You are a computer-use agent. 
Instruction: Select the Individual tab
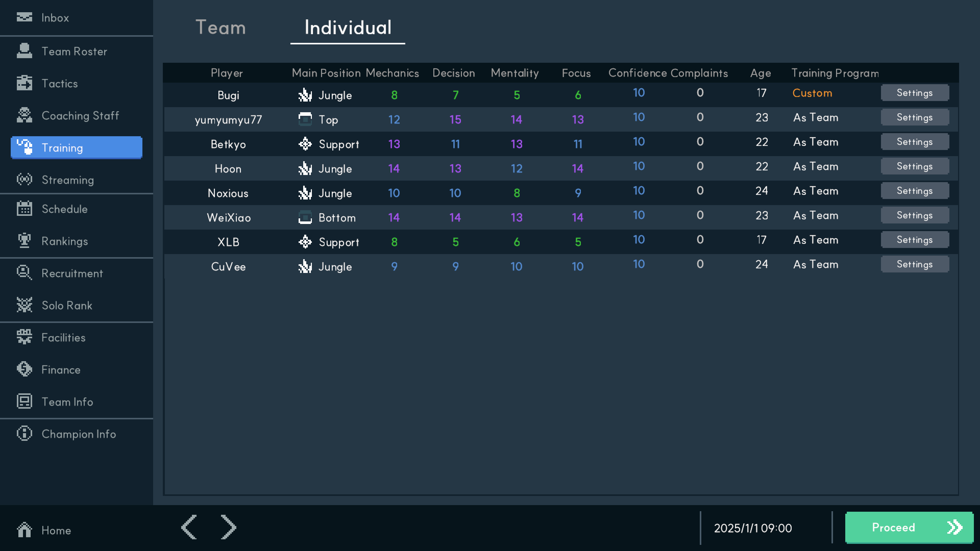click(x=348, y=27)
